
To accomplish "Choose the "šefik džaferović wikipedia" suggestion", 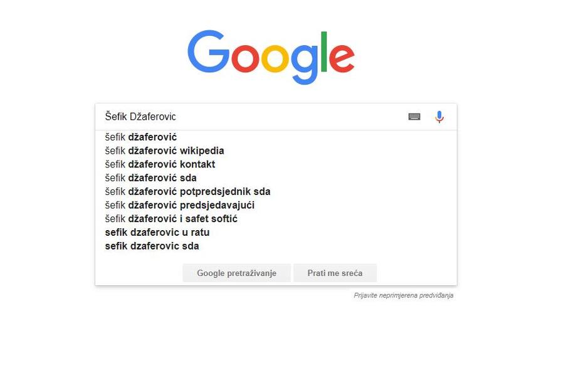I will 164,151.
